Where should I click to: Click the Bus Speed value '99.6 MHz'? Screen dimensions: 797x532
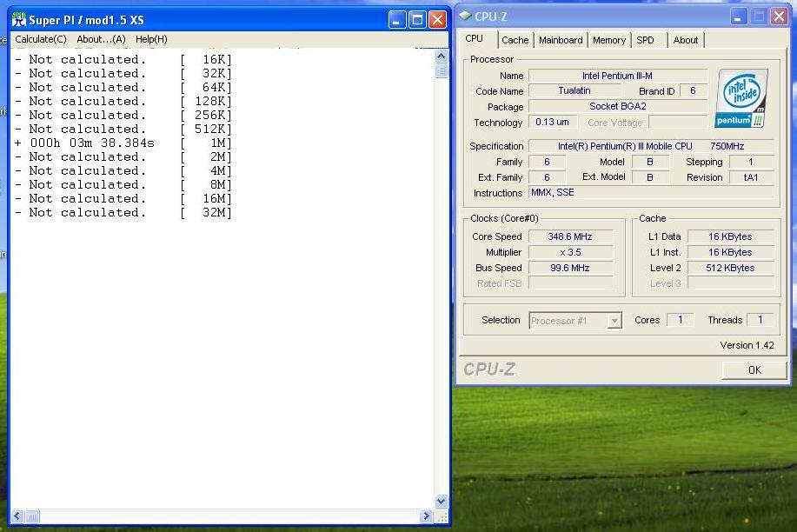570,268
